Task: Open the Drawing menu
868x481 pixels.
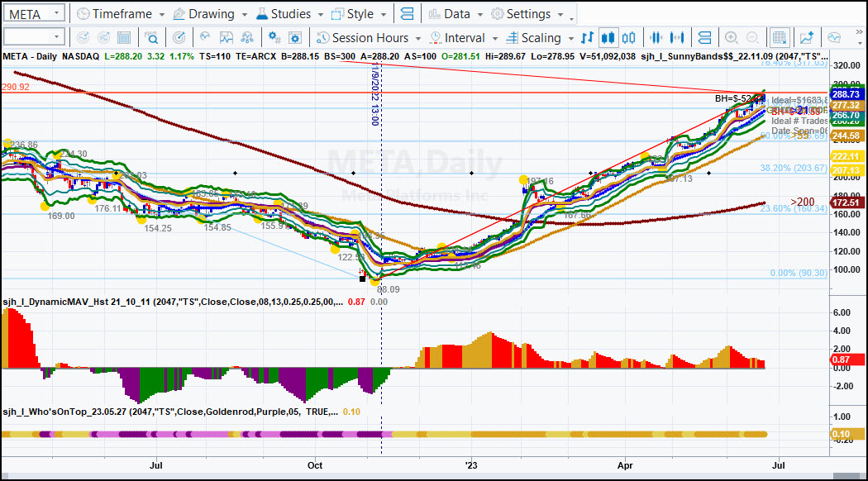Action: [x=210, y=14]
